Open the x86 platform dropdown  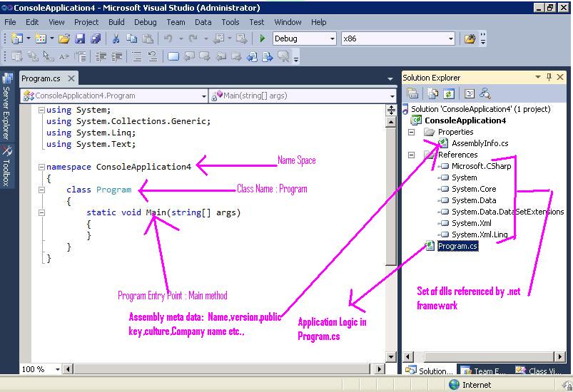451,38
